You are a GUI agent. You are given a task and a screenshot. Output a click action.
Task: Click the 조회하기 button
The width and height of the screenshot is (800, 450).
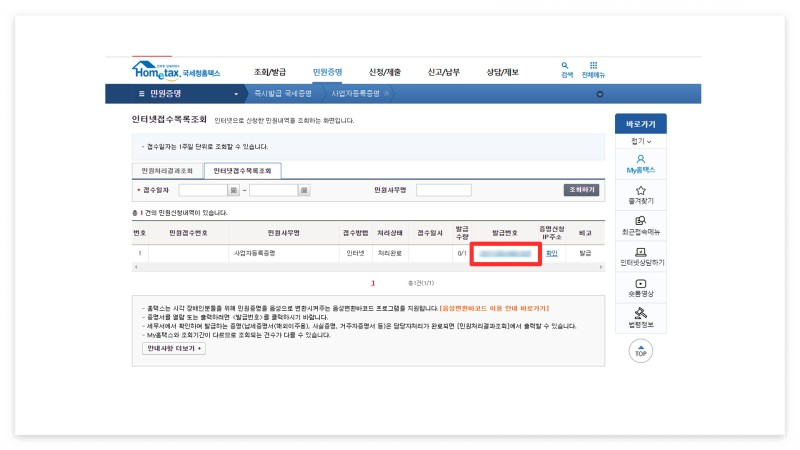tap(581, 190)
